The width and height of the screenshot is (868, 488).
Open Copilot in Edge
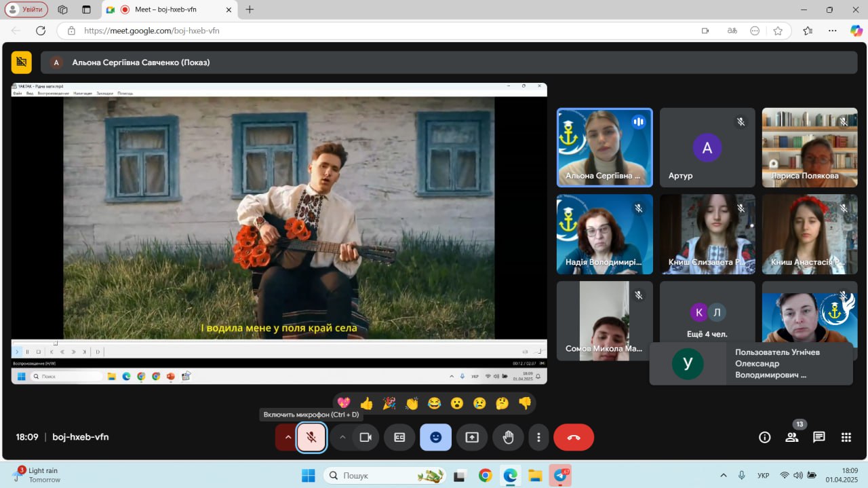coord(856,31)
